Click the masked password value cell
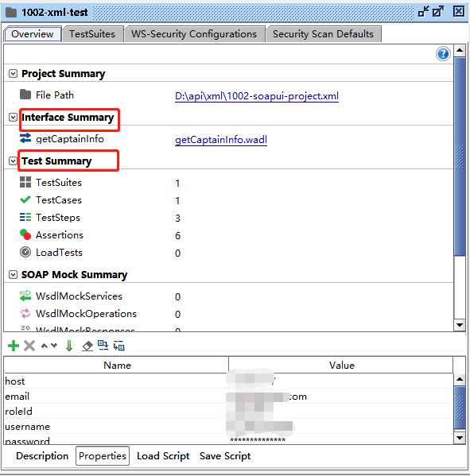Image resolution: width=470 pixels, height=476 pixels. point(341,439)
